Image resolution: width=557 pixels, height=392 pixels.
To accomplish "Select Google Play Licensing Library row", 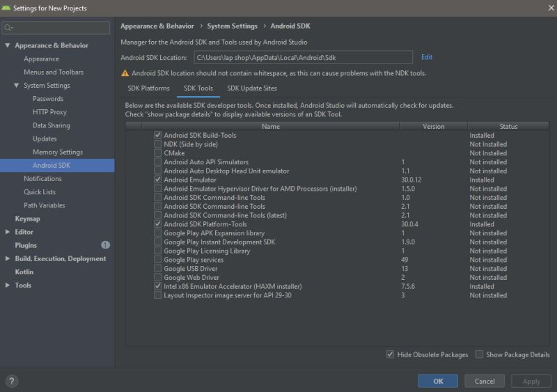I will pyautogui.click(x=337, y=251).
